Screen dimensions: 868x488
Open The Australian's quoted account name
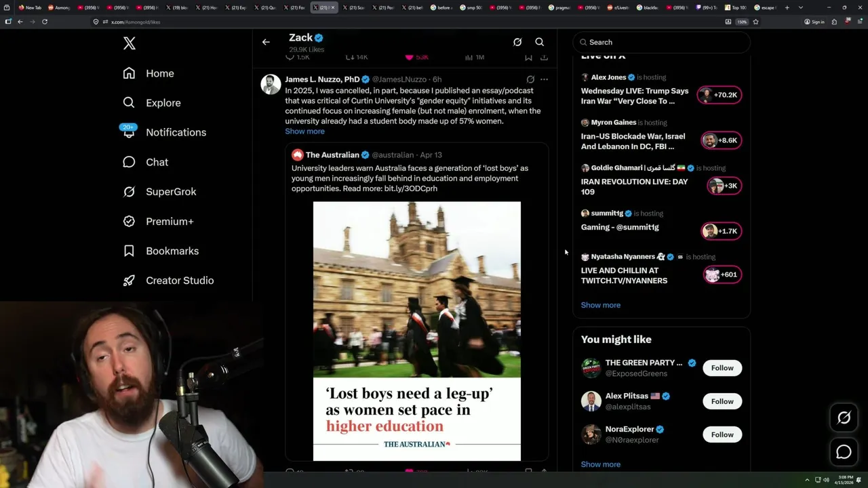[332, 155]
